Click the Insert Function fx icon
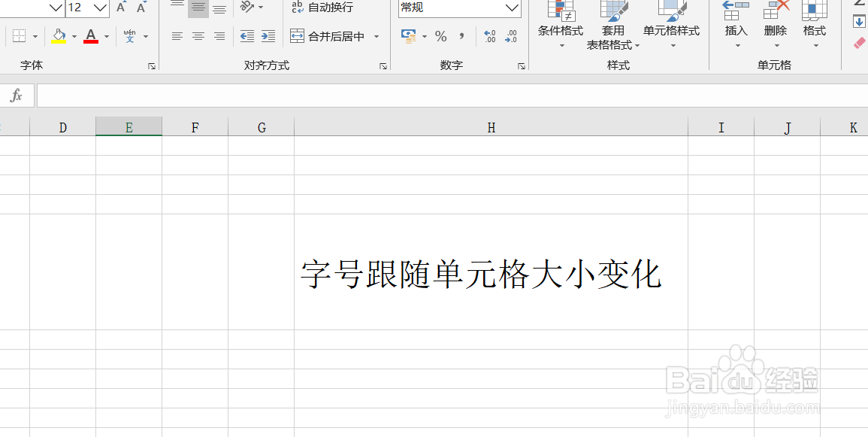Viewport: 868px width, 437px height. 15,96
